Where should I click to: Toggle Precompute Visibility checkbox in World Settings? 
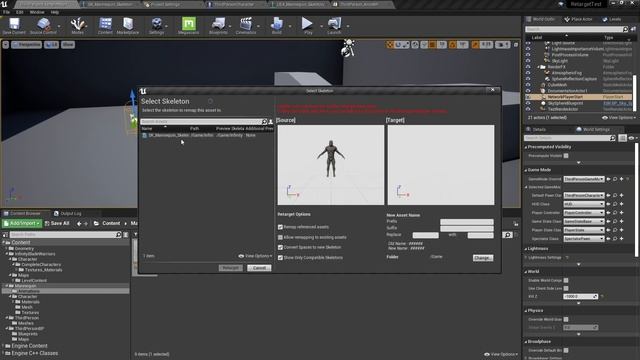566,156
